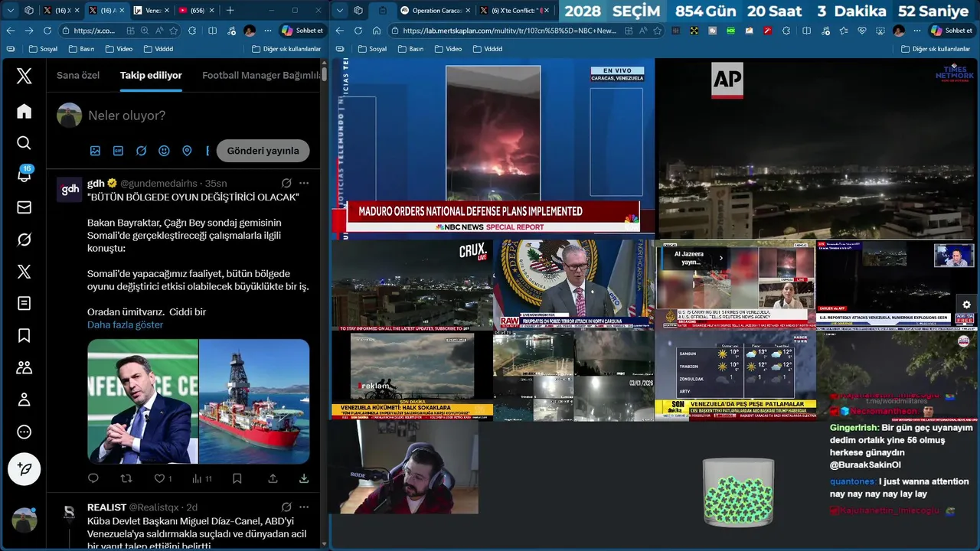Image resolution: width=980 pixels, height=551 pixels.
Task: Open Vdddd bookmarks folder in right browser
Action: click(487, 48)
